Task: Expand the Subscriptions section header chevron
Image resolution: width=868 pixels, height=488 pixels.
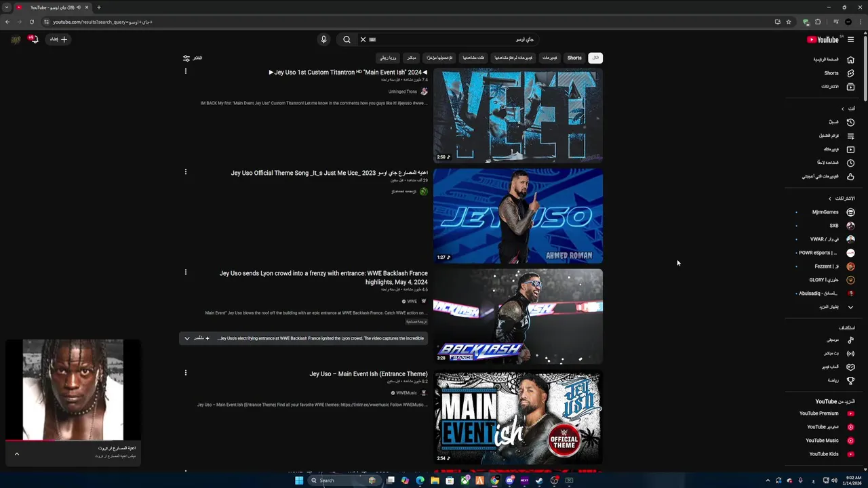Action: tap(829, 199)
